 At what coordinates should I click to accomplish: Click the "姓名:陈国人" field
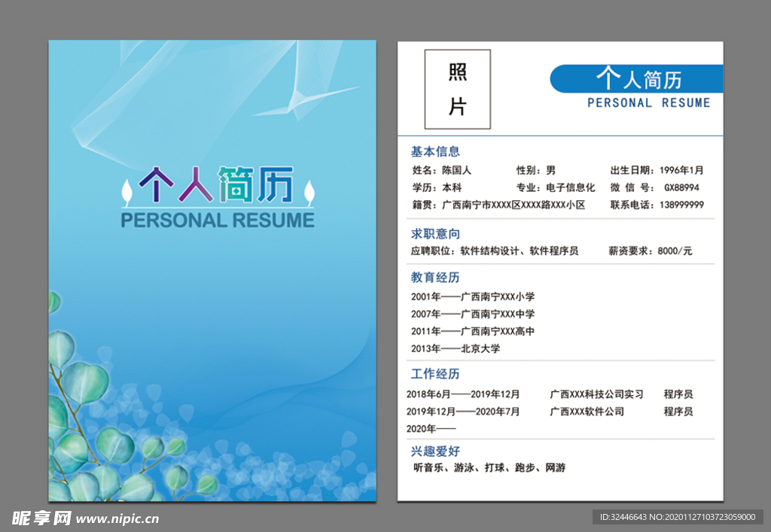(441, 171)
